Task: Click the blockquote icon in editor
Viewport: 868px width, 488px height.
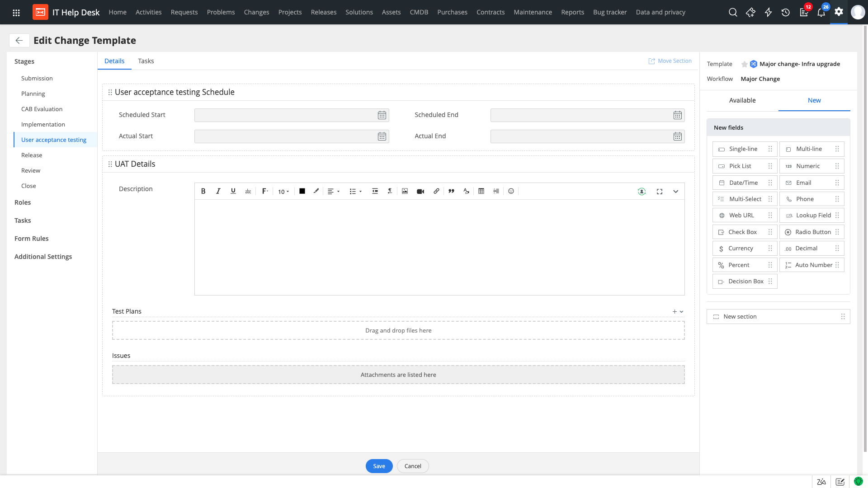Action: [x=451, y=191]
